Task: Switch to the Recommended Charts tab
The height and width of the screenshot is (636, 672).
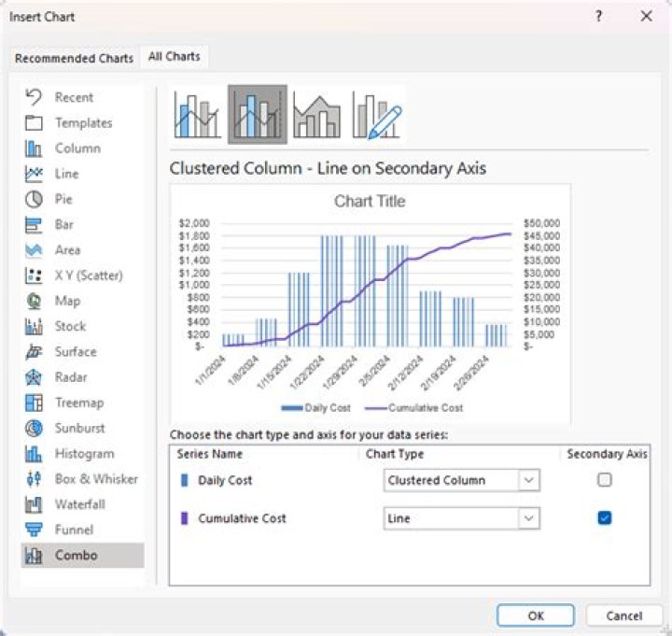Action: pyautogui.click(x=74, y=58)
